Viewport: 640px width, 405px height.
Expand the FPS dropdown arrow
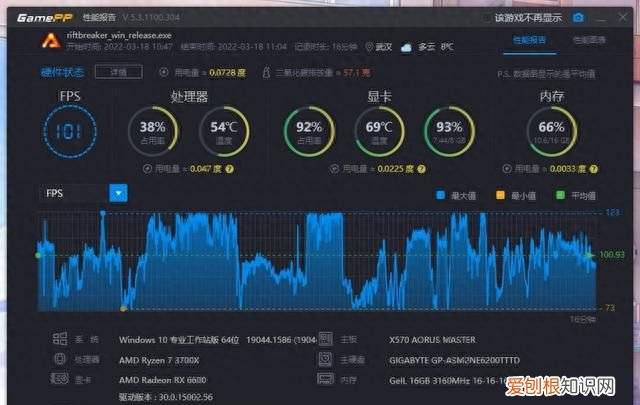pos(118,193)
